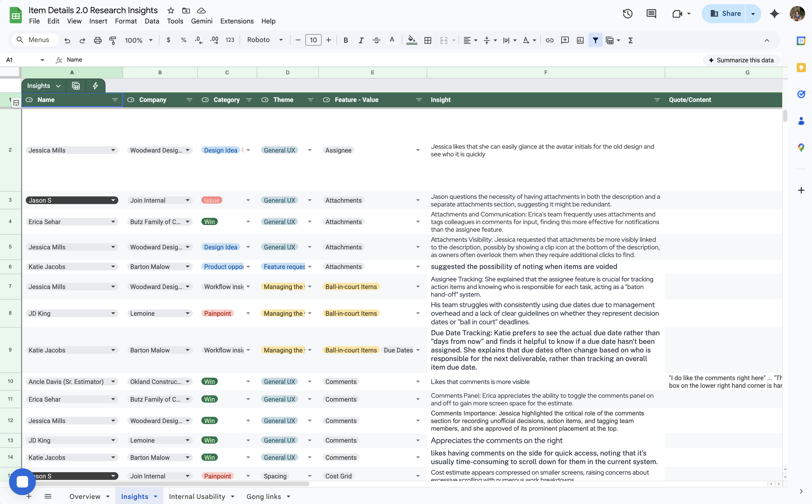
Task: Open version history clock icon
Action: [628, 14]
